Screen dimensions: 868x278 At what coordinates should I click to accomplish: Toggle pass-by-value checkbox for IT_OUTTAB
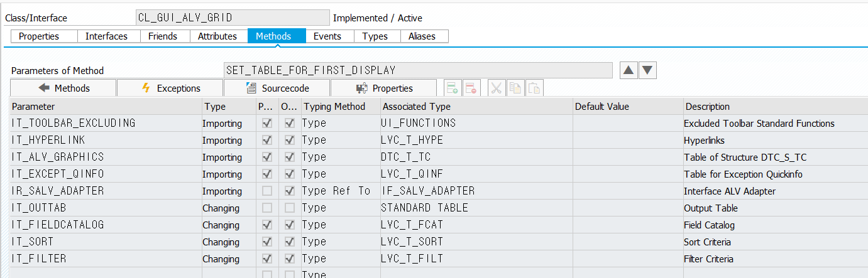tap(267, 208)
